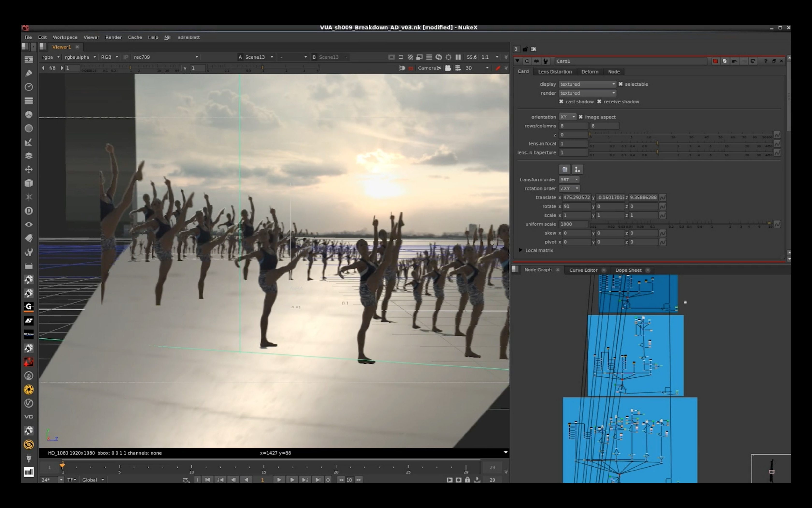The image size is (812, 508).
Task: Click the uniform scale slider
Action: click(681, 224)
